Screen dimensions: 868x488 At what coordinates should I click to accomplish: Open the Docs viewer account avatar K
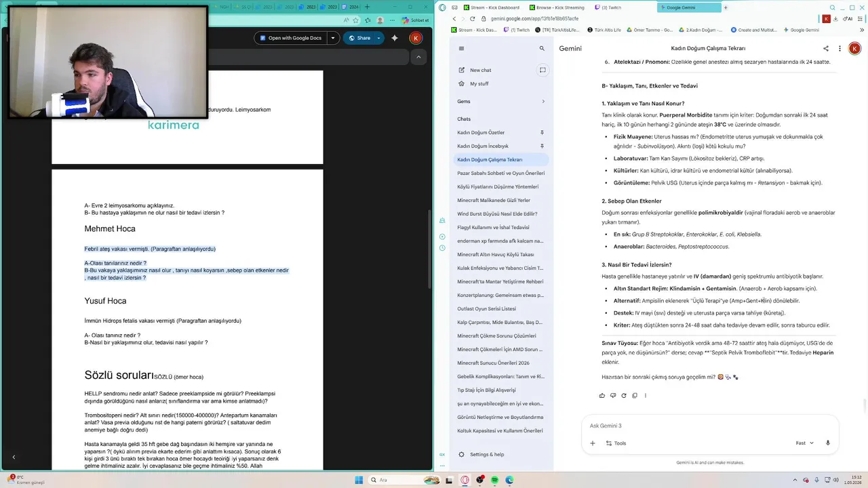416,38
